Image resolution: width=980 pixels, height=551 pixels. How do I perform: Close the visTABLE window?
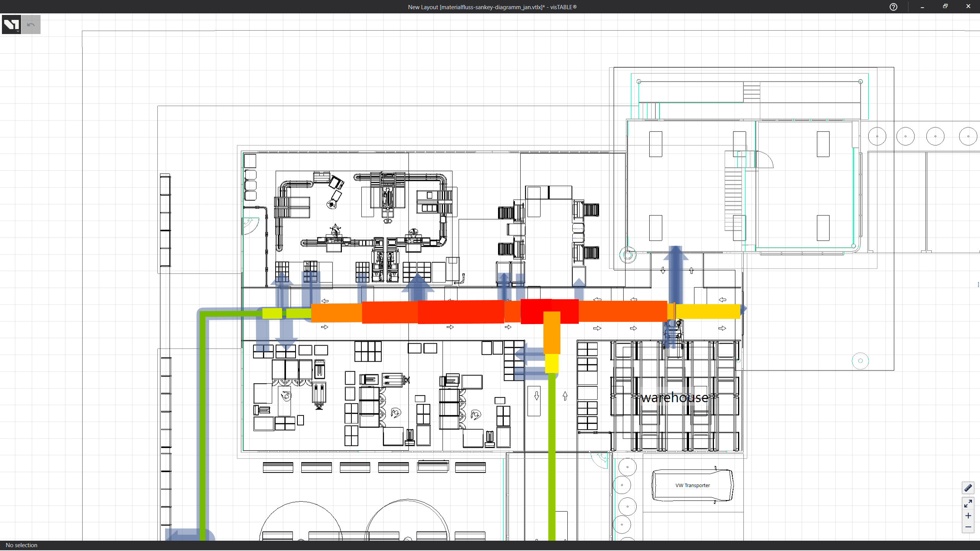coord(968,7)
